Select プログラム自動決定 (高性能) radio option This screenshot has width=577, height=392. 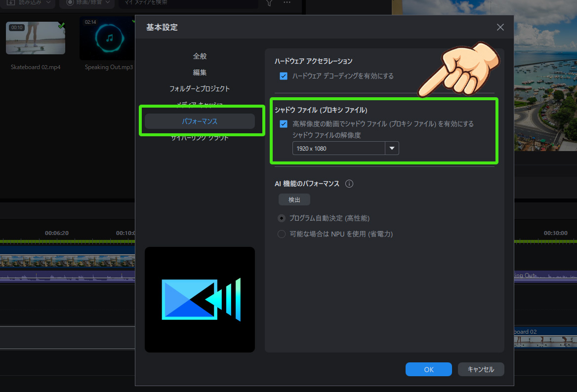(x=282, y=218)
